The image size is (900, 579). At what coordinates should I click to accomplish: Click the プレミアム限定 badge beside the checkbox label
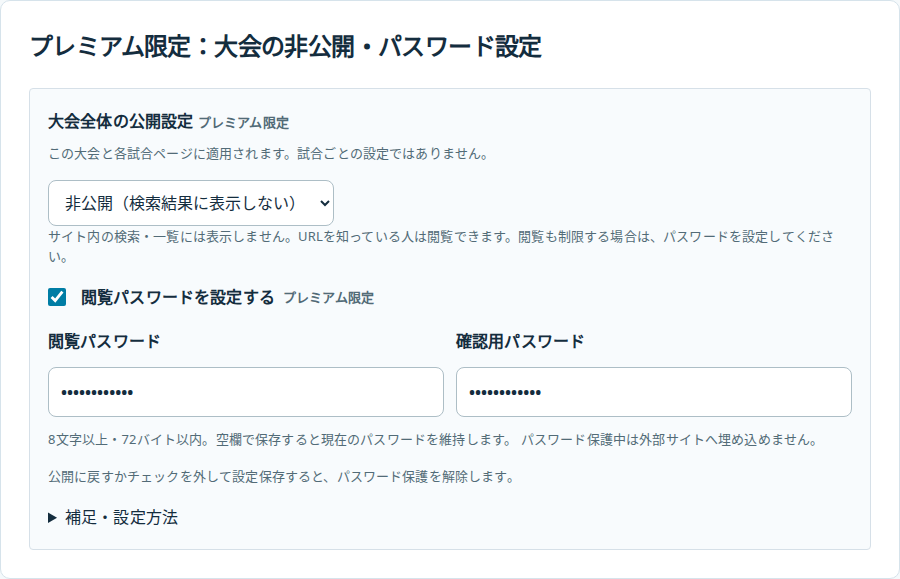328,298
